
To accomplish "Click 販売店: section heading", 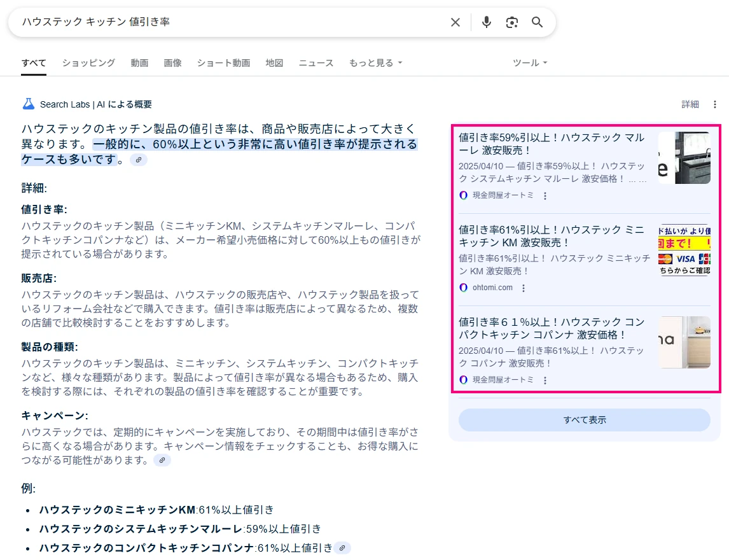I will tap(39, 278).
